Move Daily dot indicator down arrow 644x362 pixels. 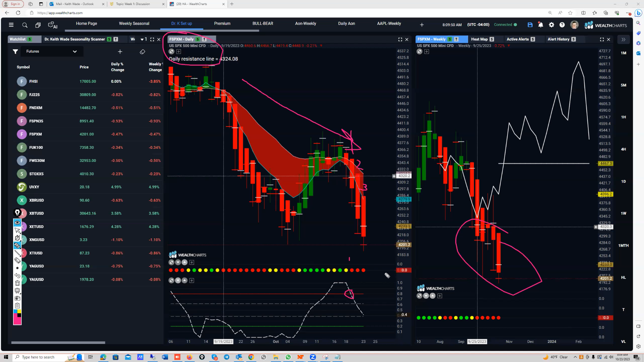coord(178,262)
